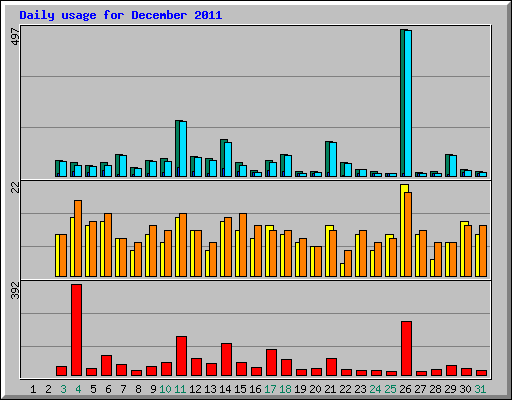
Task: Click the red bar on day 6
Action: pyautogui.click(x=106, y=366)
